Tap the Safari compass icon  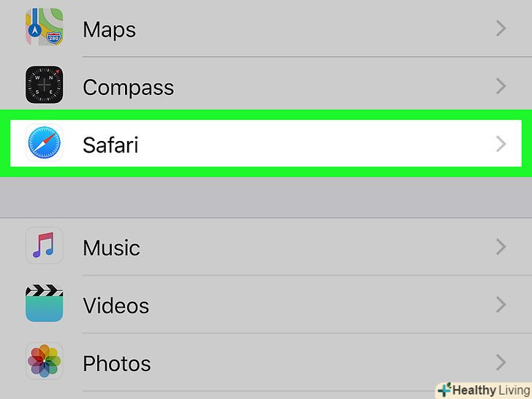point(44,144)
